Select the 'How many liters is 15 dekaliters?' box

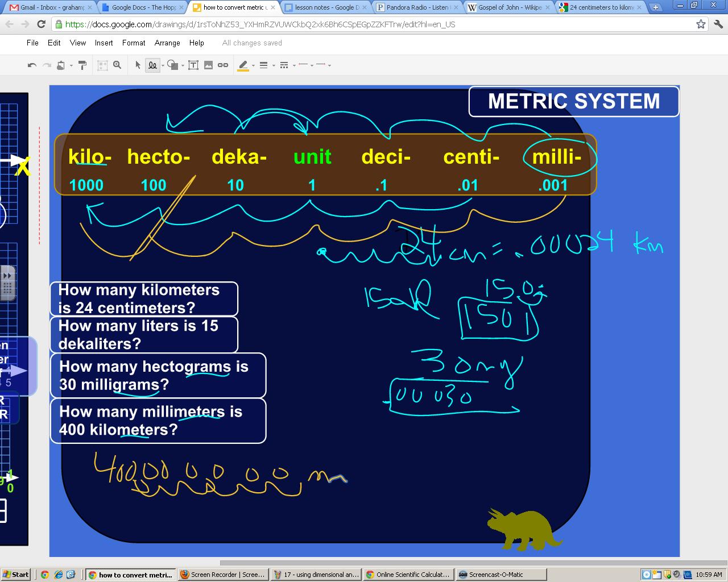(144, 335)
